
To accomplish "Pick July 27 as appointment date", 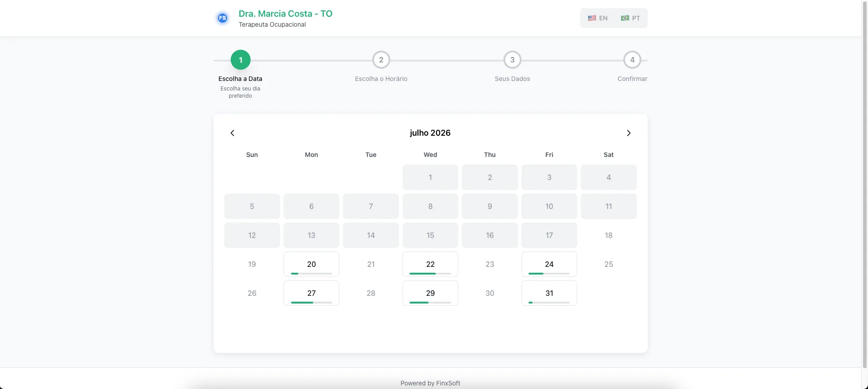I will point(311,293).
